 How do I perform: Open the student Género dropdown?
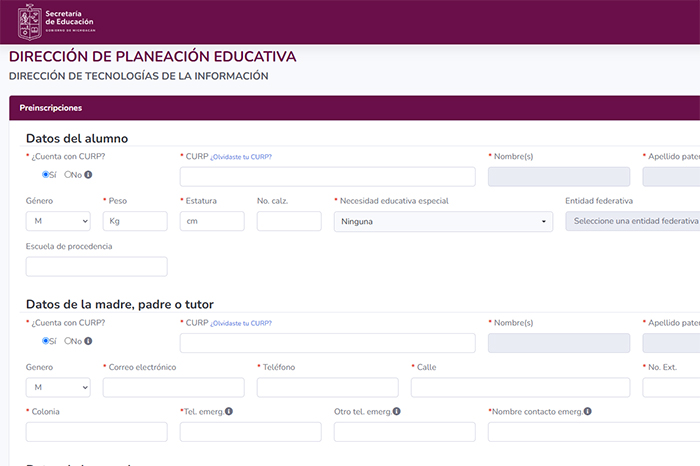coord(57,221)
